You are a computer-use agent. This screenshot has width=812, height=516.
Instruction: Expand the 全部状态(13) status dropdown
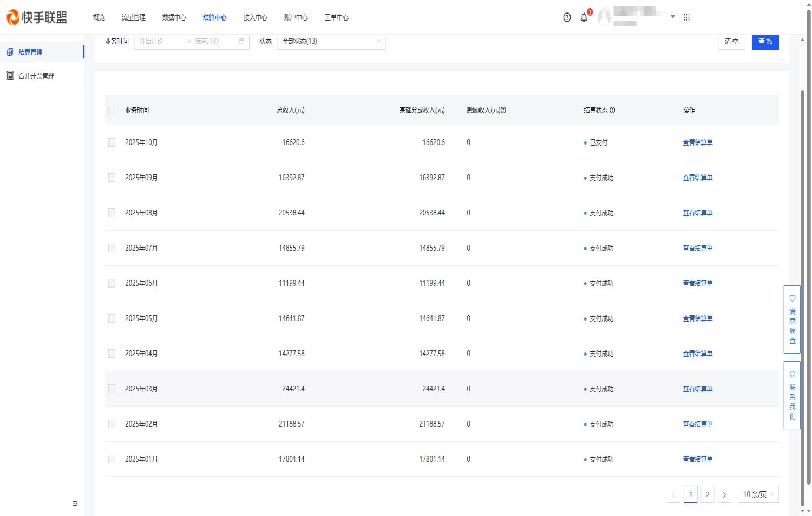coord(331,41)
